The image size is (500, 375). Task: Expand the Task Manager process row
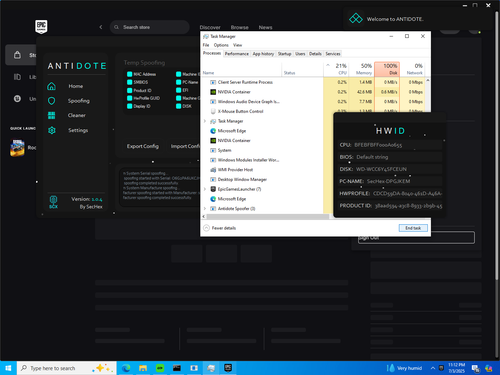point(205,121)
